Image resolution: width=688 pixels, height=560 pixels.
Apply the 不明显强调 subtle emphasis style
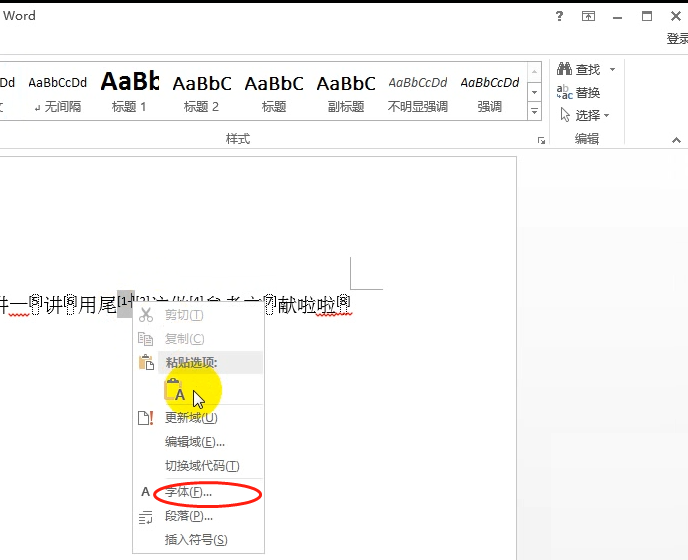[418, 90]
